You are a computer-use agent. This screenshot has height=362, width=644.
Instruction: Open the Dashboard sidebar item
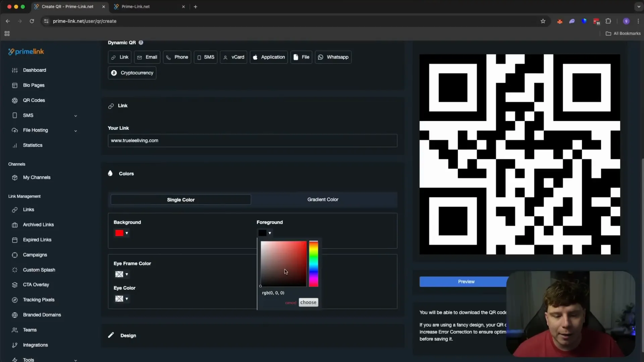34,70
